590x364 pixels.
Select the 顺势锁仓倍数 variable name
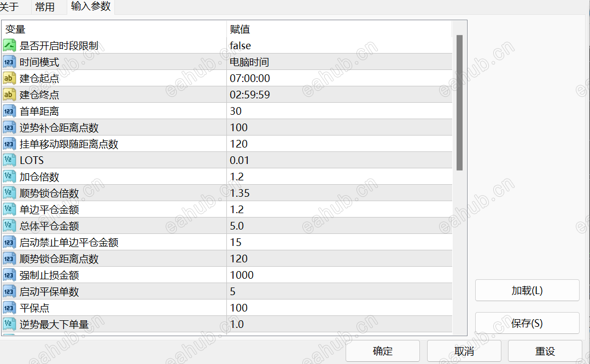point(49,193)
